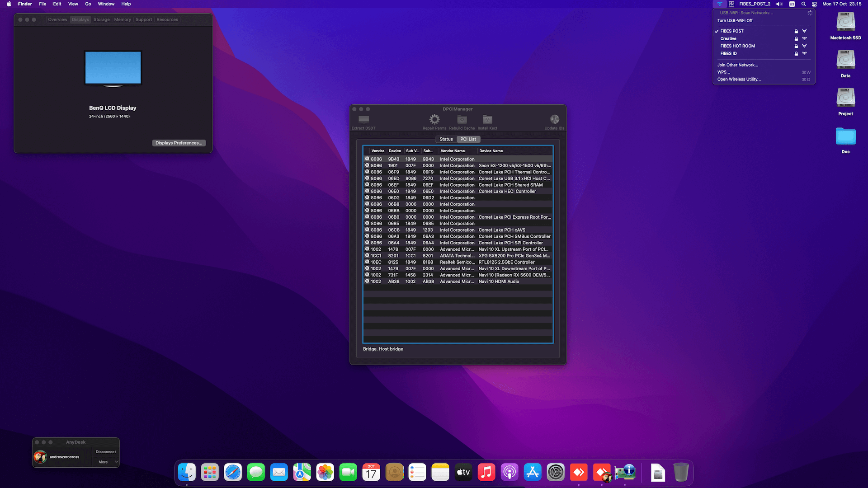Open Calendar in the Dock
The width and height of the screenshot is (868, 488).
(371, 472)
